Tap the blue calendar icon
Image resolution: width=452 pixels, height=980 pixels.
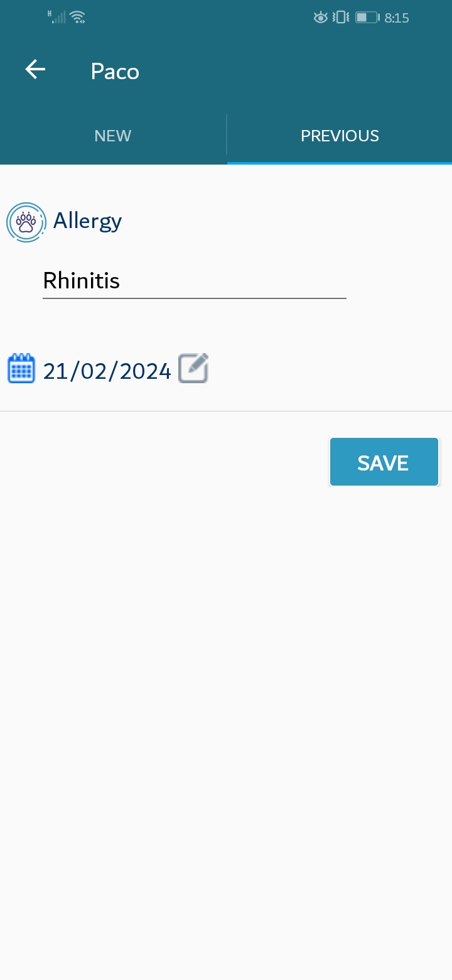(x=21, y=369)
